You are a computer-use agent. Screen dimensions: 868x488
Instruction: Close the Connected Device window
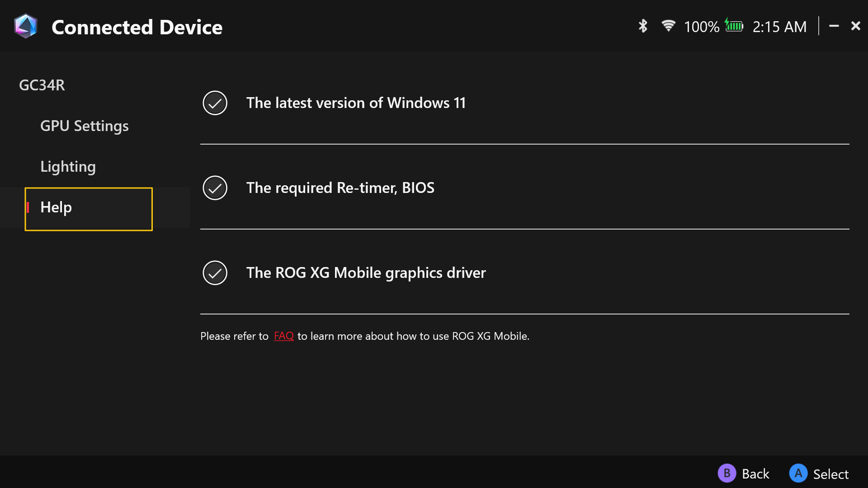pyautogui.click(x=855, y=26)
